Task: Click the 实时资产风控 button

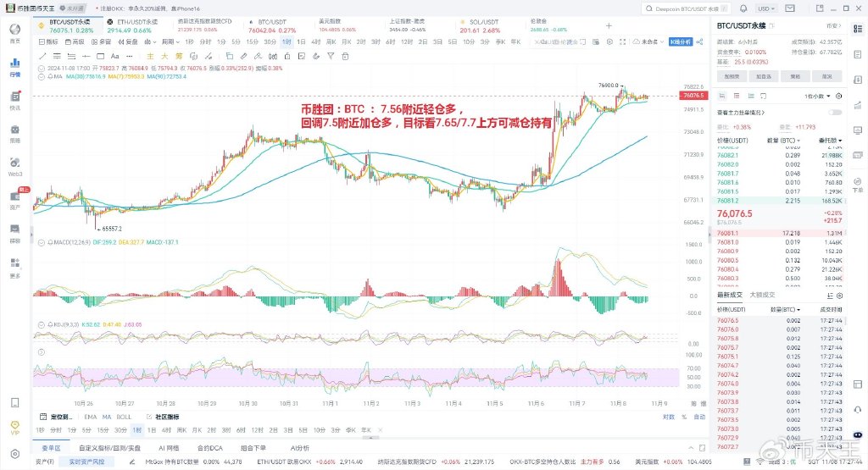Action: [x=86, y=462]
